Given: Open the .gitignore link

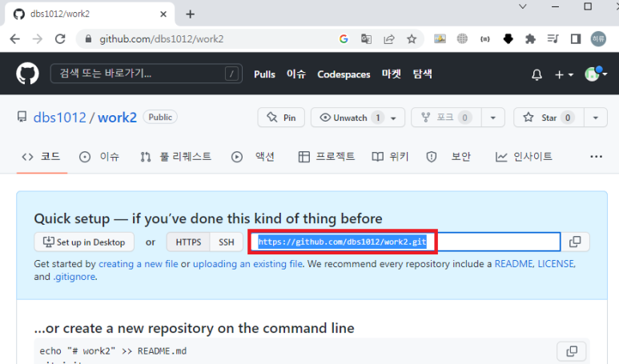Looking at the screenshot, I should 74,277.
